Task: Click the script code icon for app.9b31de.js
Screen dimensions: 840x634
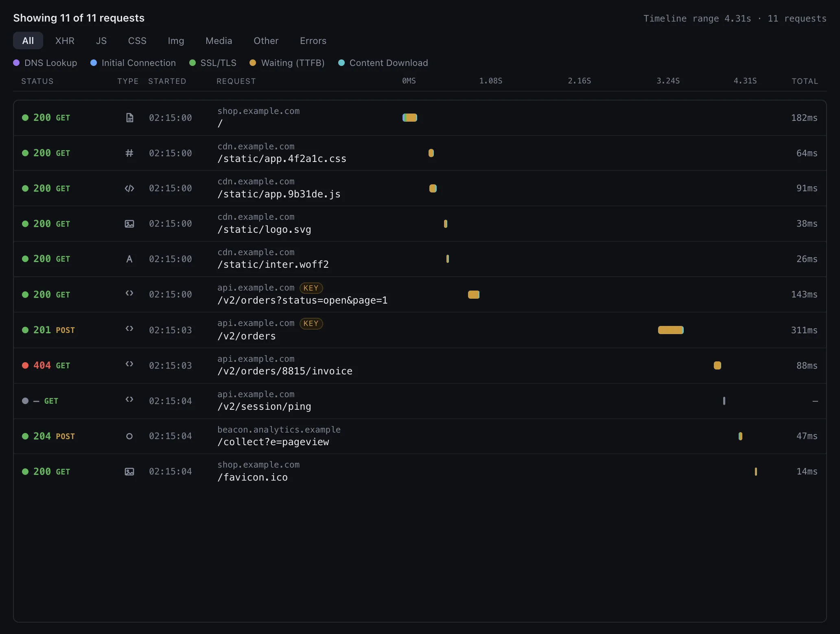Action: [129, 188]
